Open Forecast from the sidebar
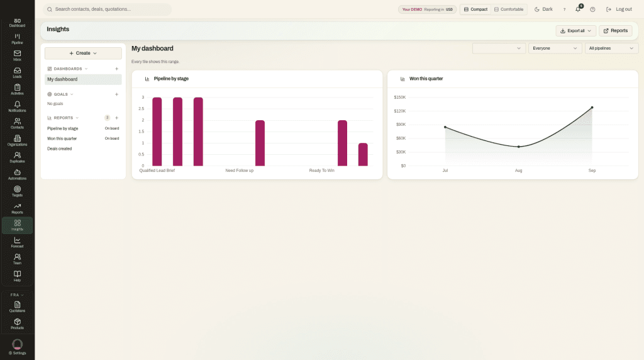This screenshot has height=360, width=644. [x=17, y=242]
